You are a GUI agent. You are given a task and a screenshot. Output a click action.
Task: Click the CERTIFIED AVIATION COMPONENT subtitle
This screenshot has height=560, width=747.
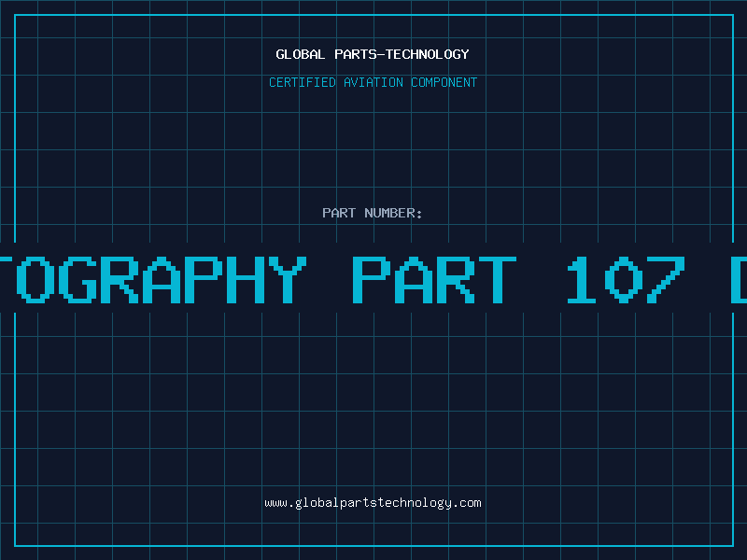373,82
